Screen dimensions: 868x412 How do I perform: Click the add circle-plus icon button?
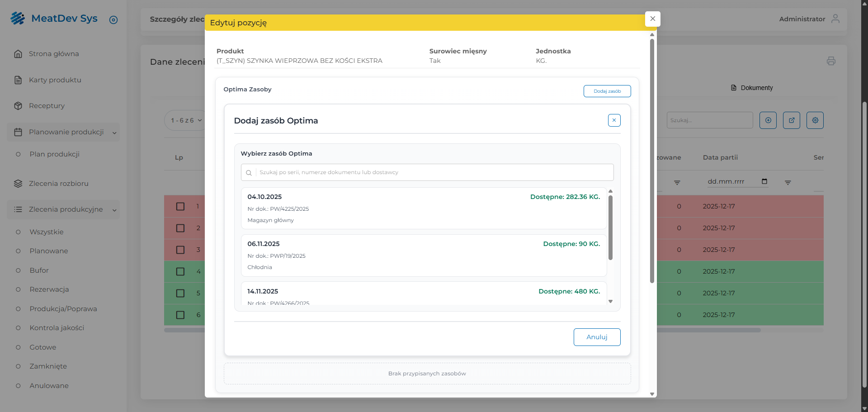768,120
